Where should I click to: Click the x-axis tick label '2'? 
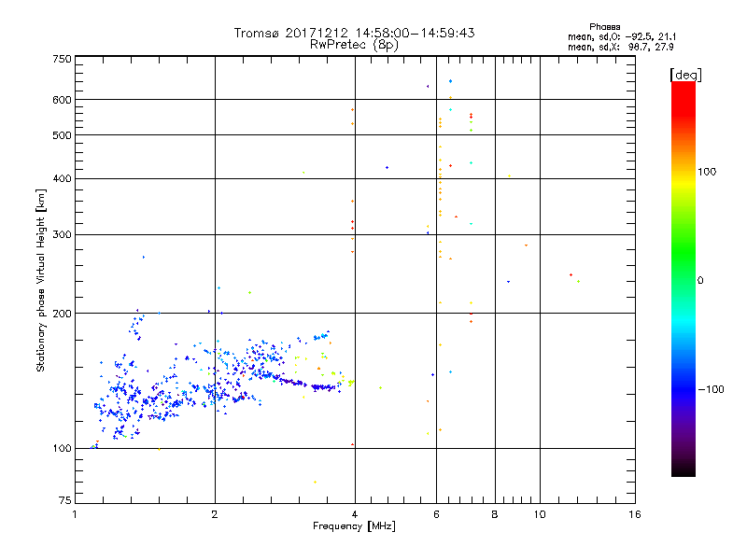[215, 514]
